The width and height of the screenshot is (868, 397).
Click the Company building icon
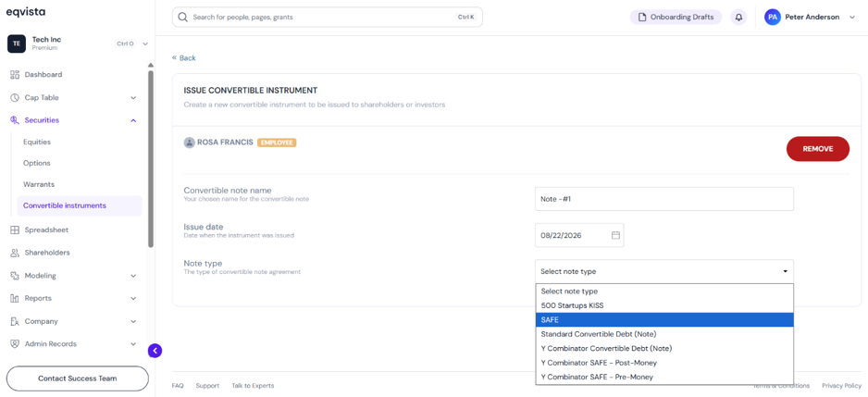[x=15, y=321]
